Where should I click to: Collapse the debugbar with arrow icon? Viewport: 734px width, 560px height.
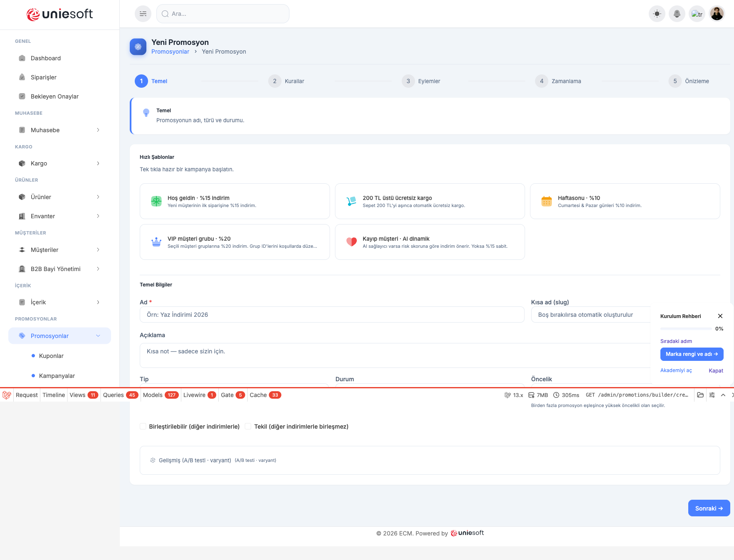tap(723, 395)
